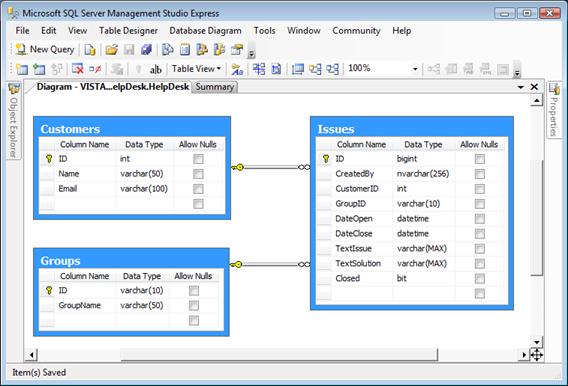Open the Help menu
The height and width of the screenshot is (386, 568).
pyautogui.click(x=401, y=31)
